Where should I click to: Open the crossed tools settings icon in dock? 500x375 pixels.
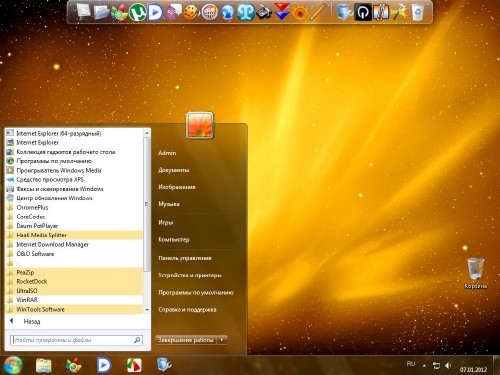pyautogui.click(x=398, y=13)
